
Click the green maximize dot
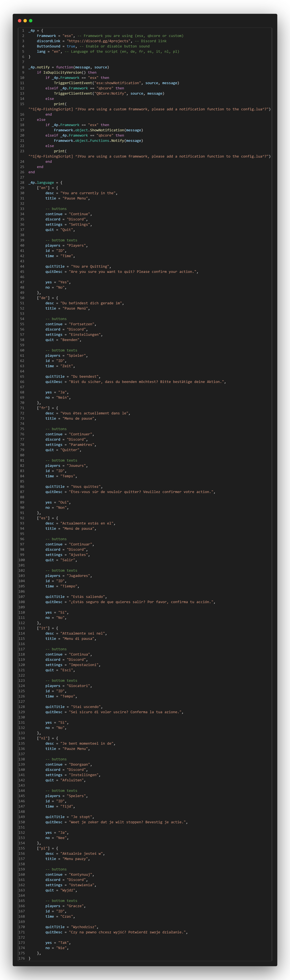(x=31, y=21)
